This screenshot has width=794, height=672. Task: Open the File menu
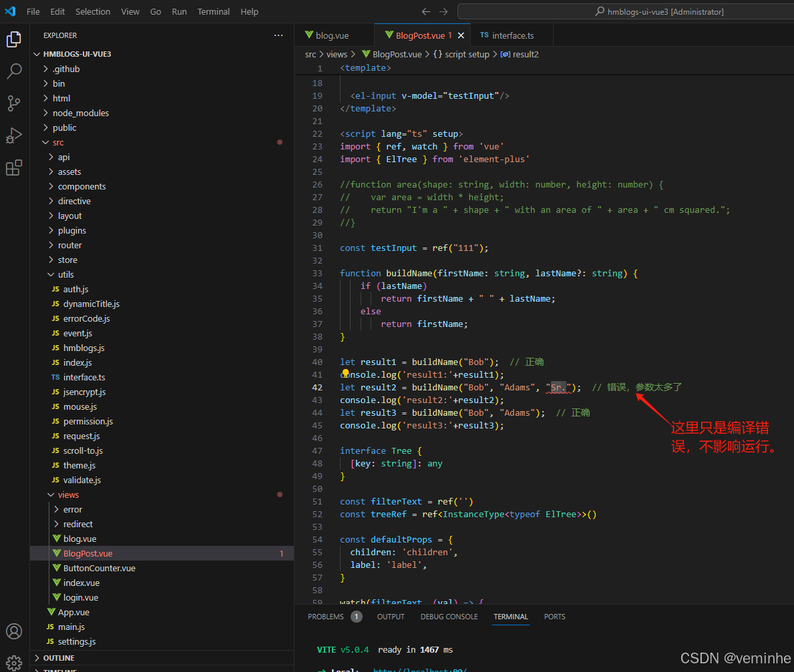33,11
